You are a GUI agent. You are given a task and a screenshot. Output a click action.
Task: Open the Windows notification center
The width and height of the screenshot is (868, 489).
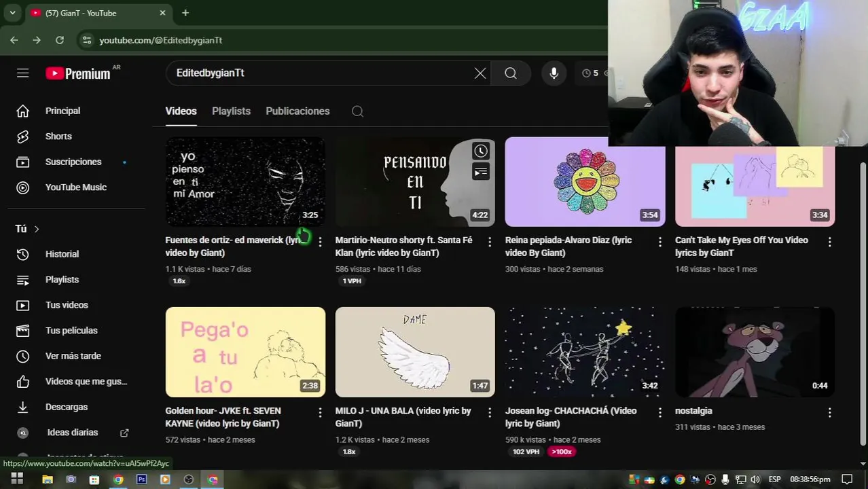[x=847, y=479]
